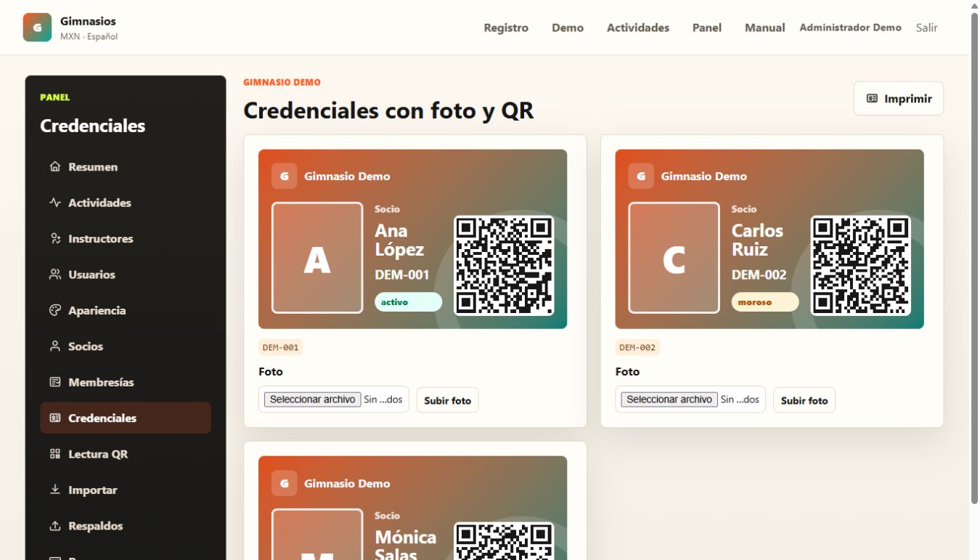Click the 'Credenciales con foto y QR' heading
Screen dimensions: 980x560
coord(388,110)
